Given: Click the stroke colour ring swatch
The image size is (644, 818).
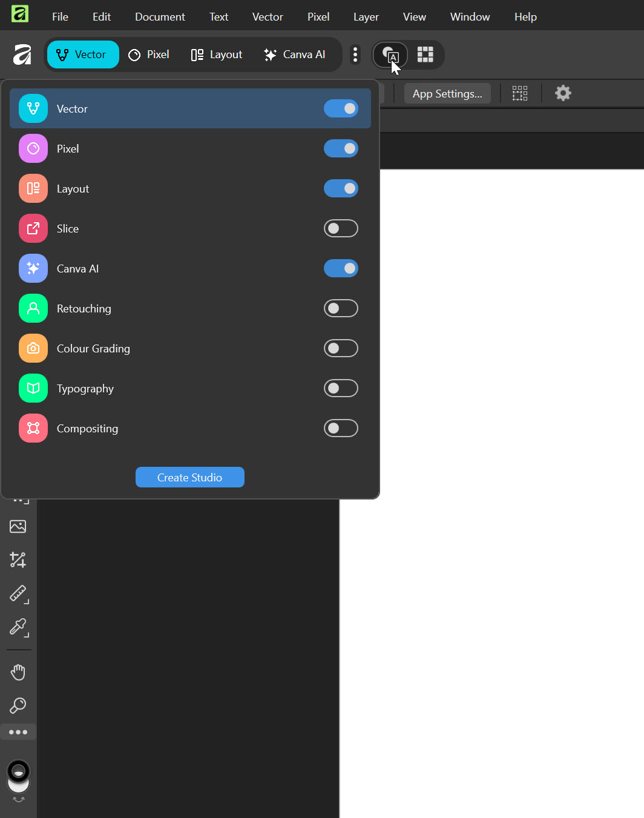Looking at the screenshot, I should point(18,771).
